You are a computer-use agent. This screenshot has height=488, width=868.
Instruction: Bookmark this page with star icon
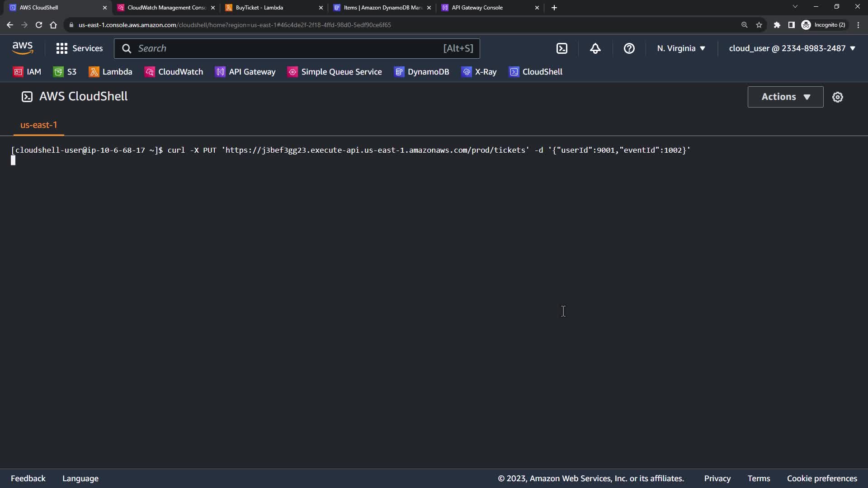(x=759, y=25)
